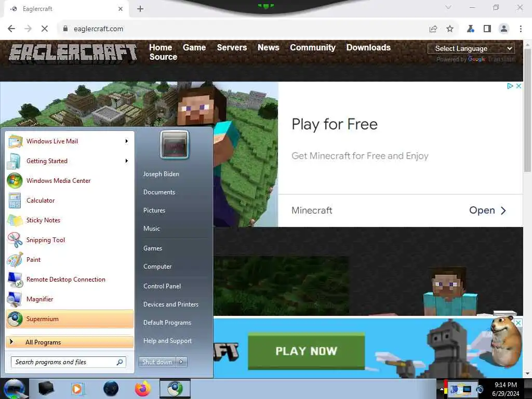
Task: Expand Getting Started submenu arrow
Action: (127, 161)
